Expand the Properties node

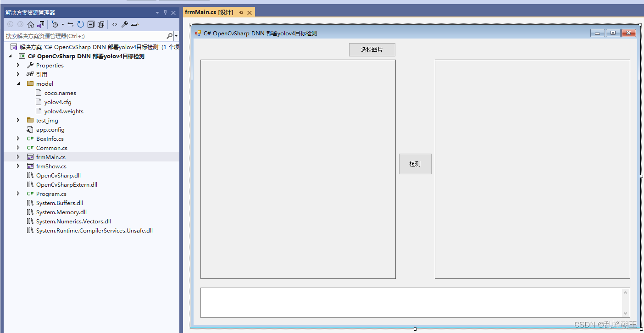click(x=18, y=65)
